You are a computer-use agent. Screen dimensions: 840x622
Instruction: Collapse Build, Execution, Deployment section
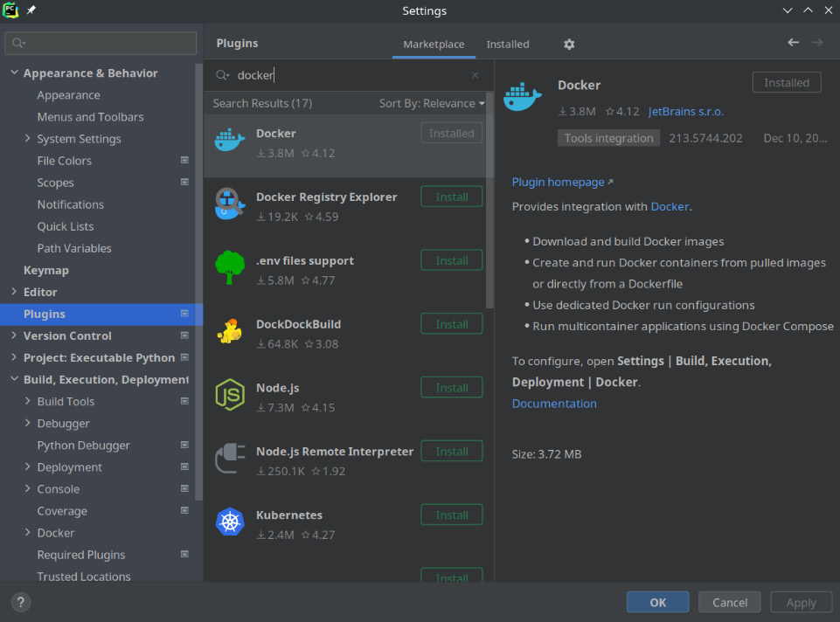point(15,379)
